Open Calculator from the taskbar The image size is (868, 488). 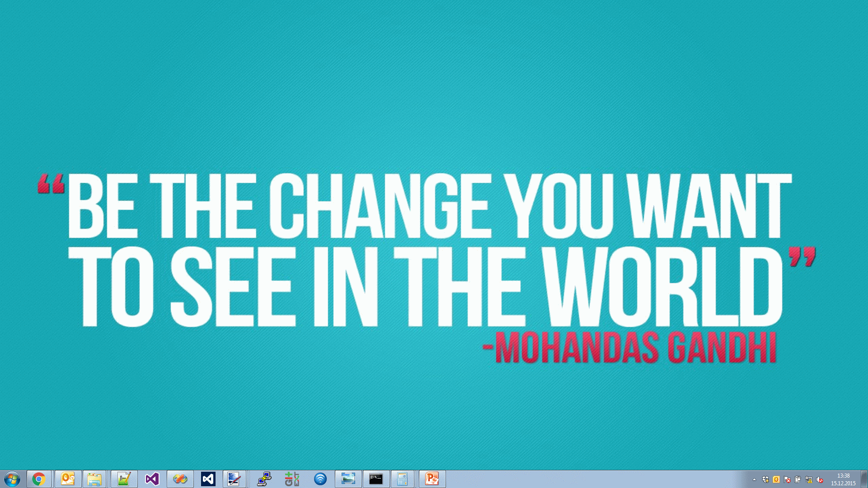(402, 479)
